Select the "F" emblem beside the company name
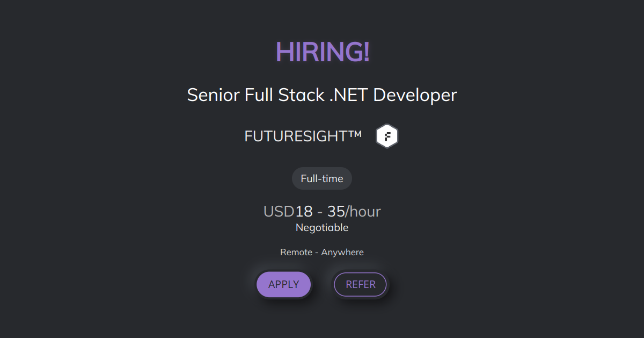The width and height of the screenshot is (644, 338). coord(387,135)
